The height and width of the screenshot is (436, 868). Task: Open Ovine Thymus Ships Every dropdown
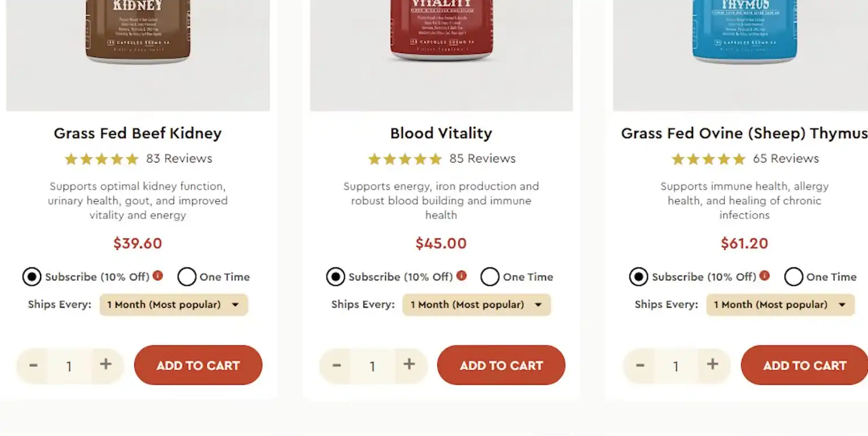[x=780, y=305]
